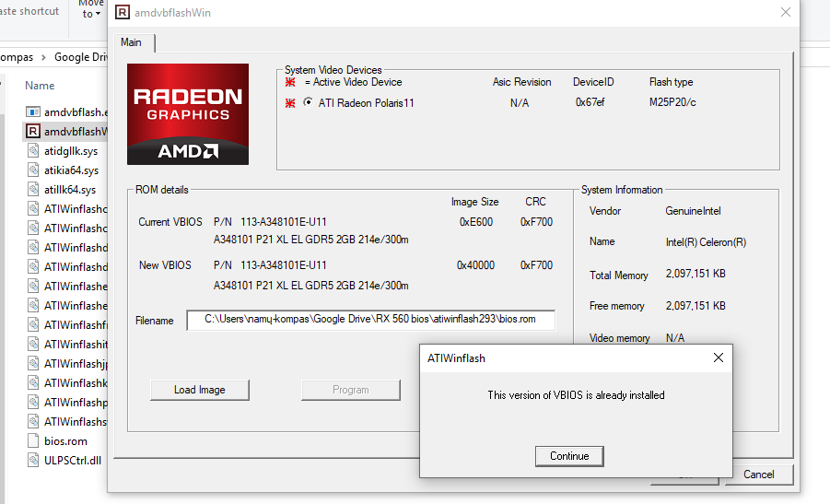Select the ATI Radeon Polaris11 radio button

(308, 102)
